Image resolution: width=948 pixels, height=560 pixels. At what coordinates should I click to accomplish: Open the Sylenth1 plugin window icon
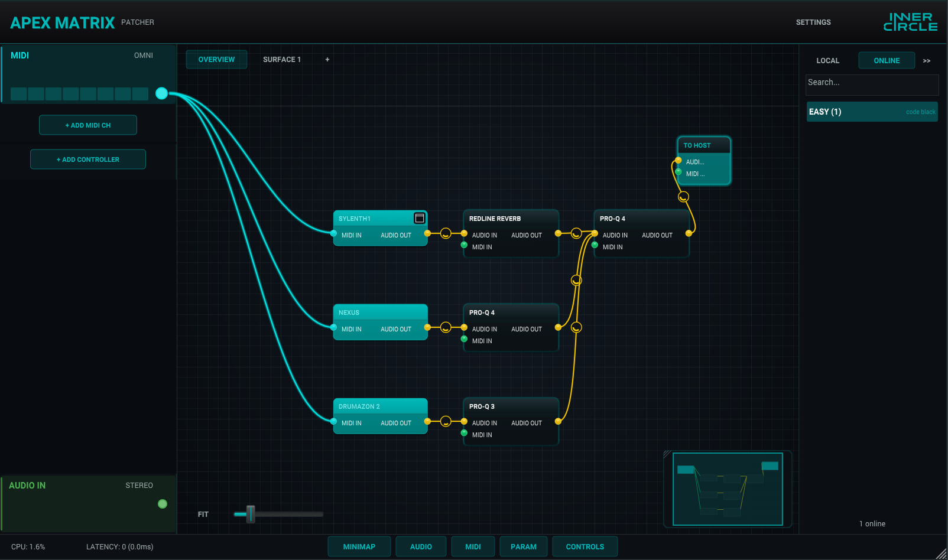pyautogui.click(x=420, y=219)
